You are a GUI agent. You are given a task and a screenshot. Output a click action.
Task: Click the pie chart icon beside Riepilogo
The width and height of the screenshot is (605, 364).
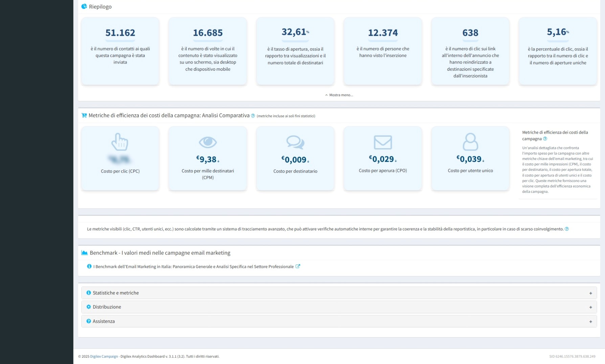point(84,6)
